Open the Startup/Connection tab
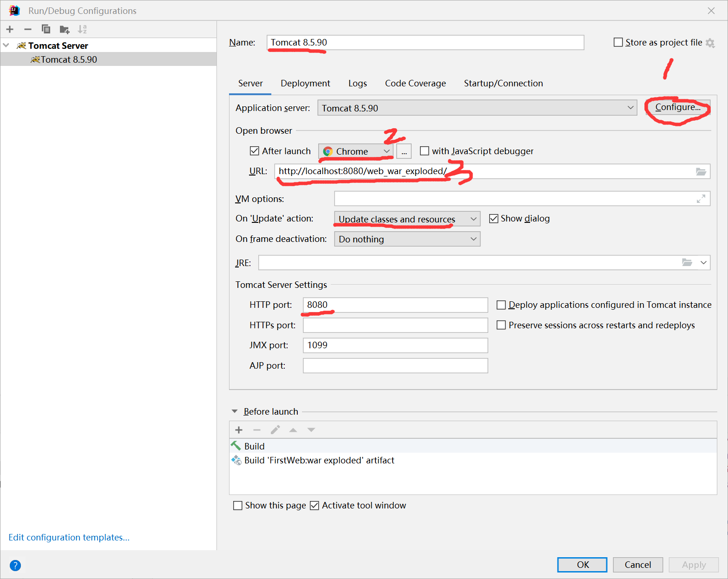 [503, 84]
